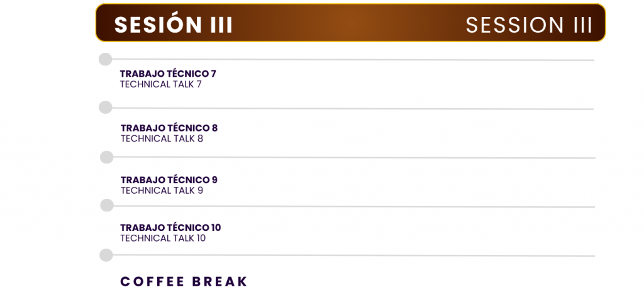Click the top divider line beneath the session banner
This screenshot has height=297, width=644.
(352, 60)
